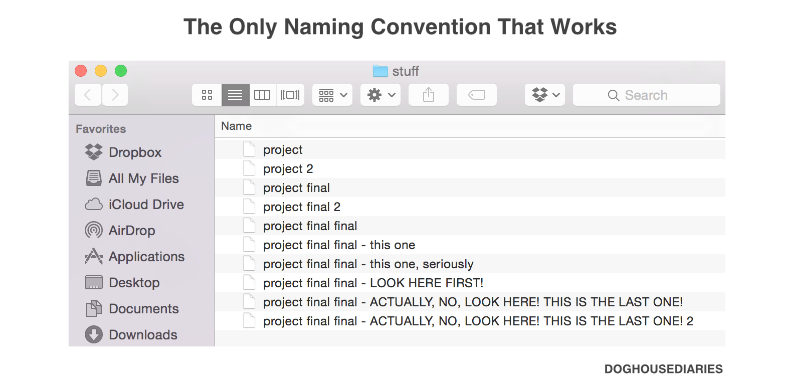The height and width of the screenshot is (390, 786).
Task: Click the Search field
Action: pos(647,95)
